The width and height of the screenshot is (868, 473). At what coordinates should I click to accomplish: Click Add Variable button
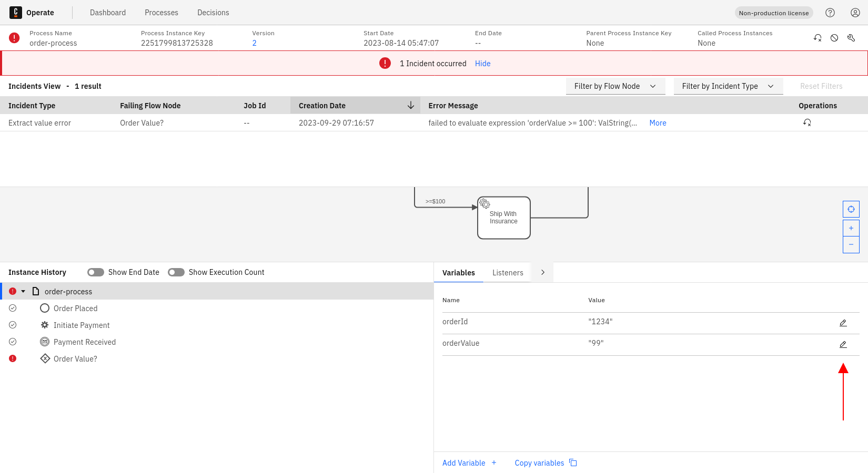(x=469, y=463)
